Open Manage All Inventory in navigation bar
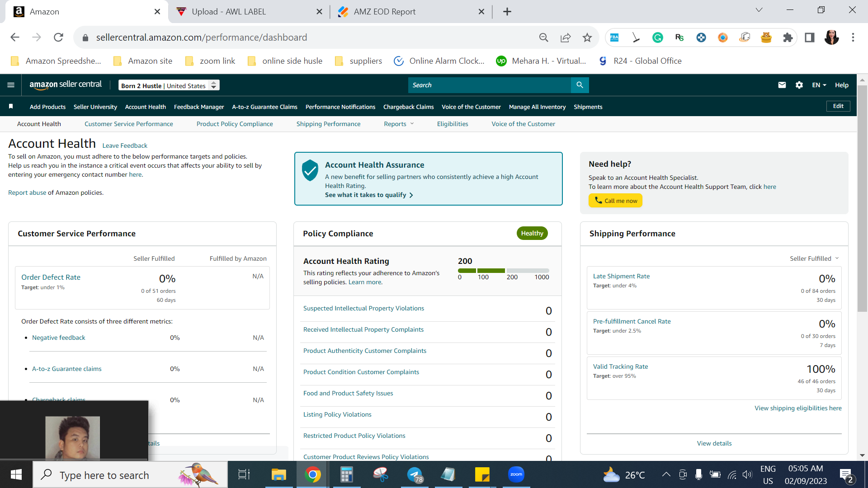 point(537,107)
